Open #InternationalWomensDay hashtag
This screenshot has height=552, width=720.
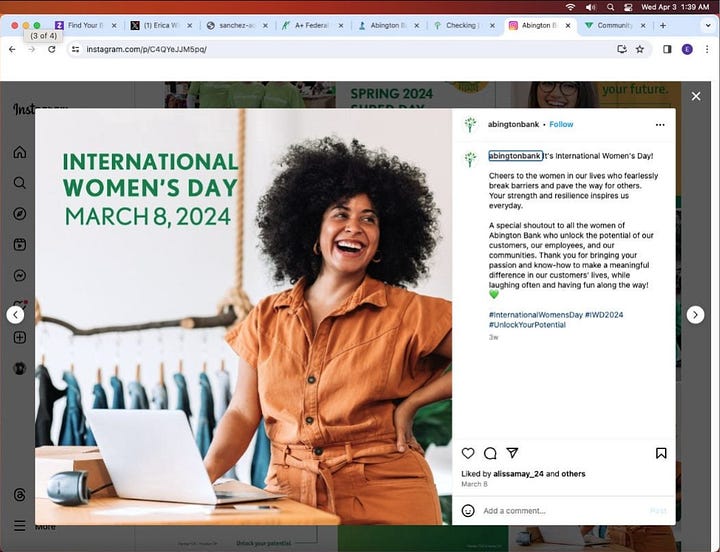(536, 315)
